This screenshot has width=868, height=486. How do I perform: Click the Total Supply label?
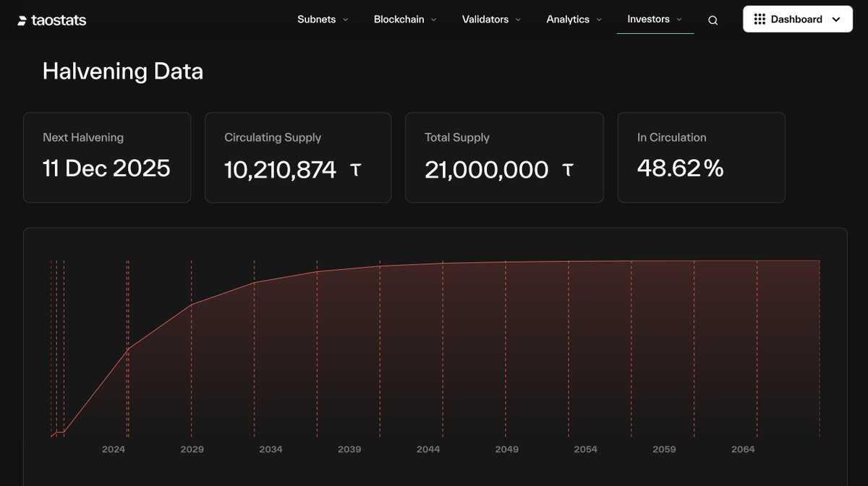457,137
